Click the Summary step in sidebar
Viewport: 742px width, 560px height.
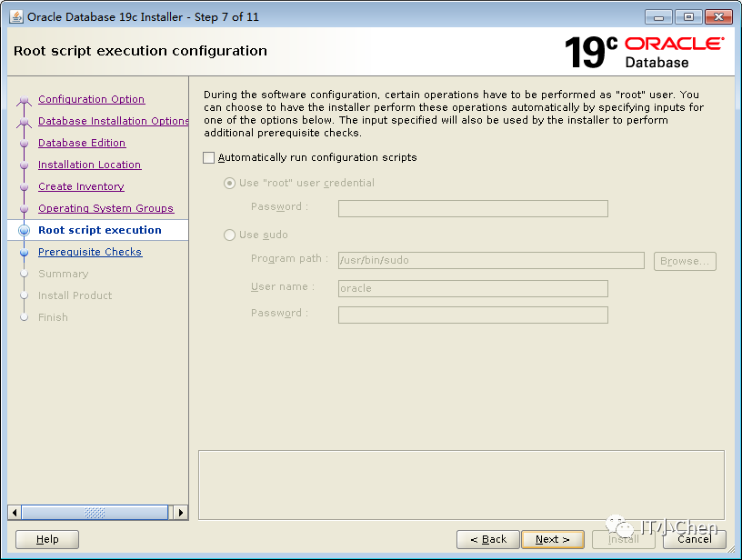(x=64, y=274)
